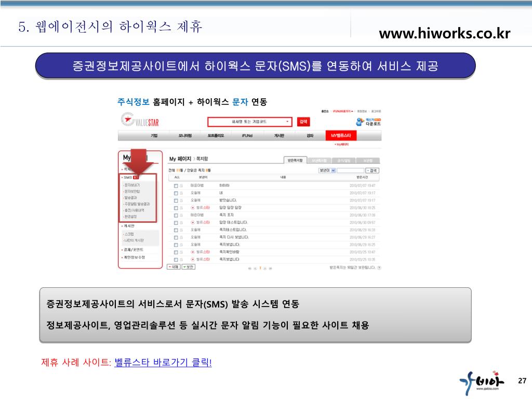Click the message filter text field
Image resolution: width=532 pixels, height=399 pixels.
(x=351, y=170)
